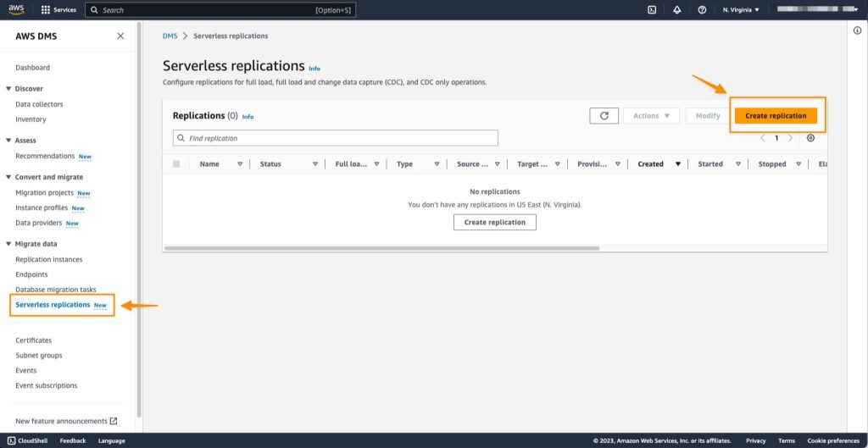
Task: Collapse the Discover section
Action: [x=8, y=88]
